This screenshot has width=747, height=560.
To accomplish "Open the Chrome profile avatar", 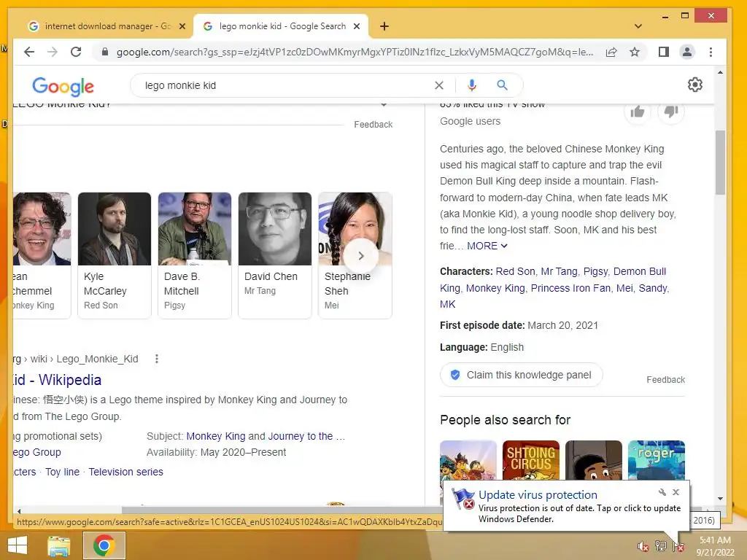I will [687, 52].
